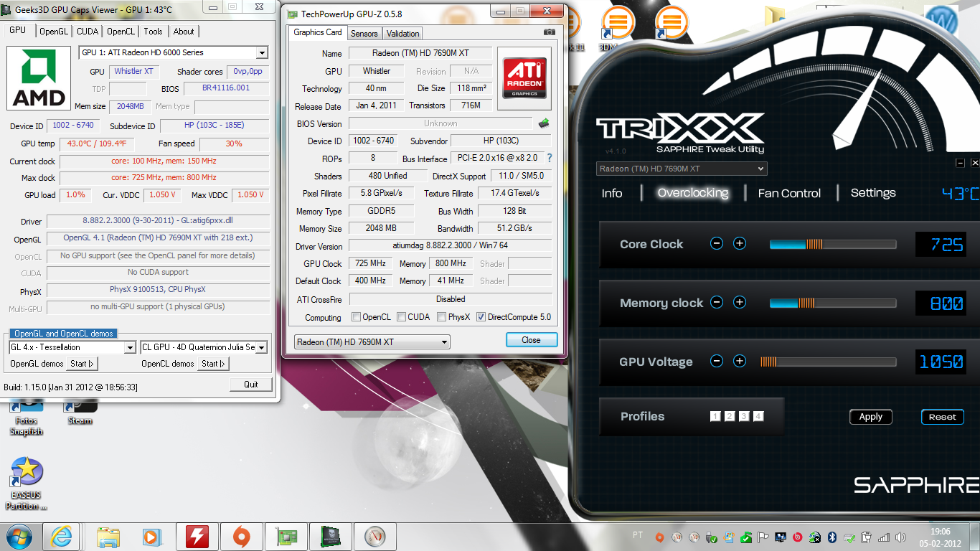
Task: Click the volume speaker tray icon
Action: pyautogui.click(x=900, y=537)
